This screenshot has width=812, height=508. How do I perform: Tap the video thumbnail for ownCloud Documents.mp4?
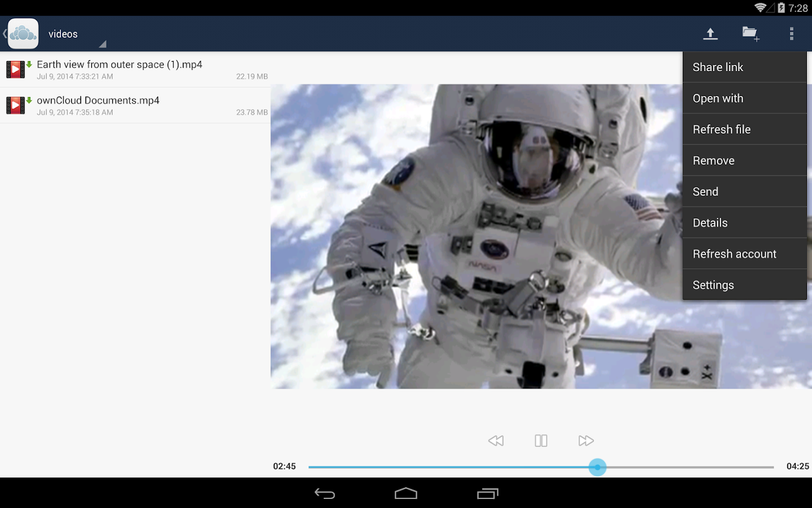pos(16,105)
